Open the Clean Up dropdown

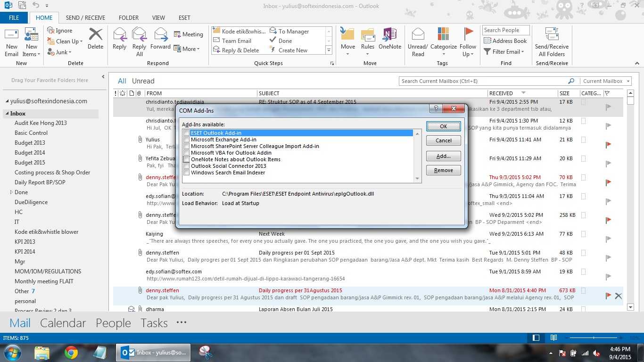(x=65, y=41)
